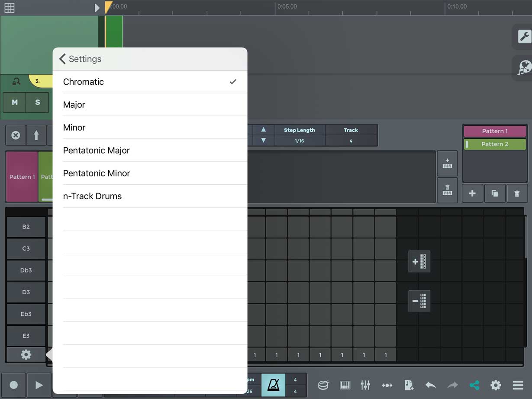Open the hamburger main menu

(518, 385)
